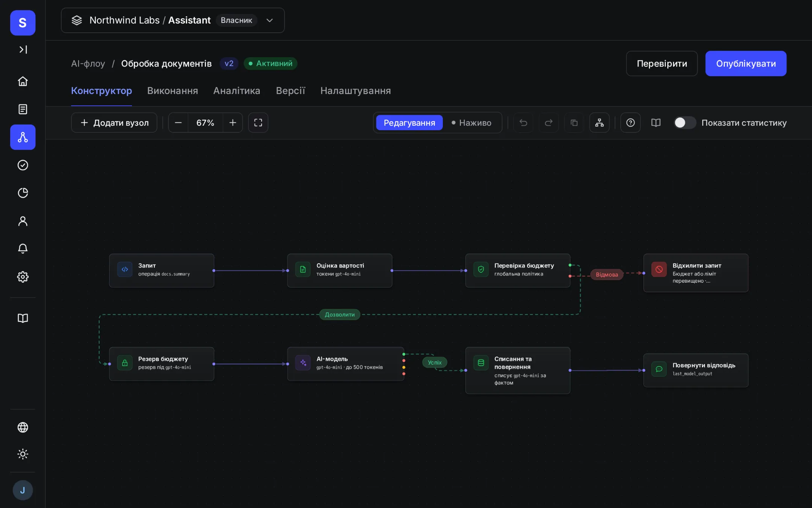Open the Home icon in sidebar
Viewport: 812px width, 508px height.
click(x=23, y=81)
